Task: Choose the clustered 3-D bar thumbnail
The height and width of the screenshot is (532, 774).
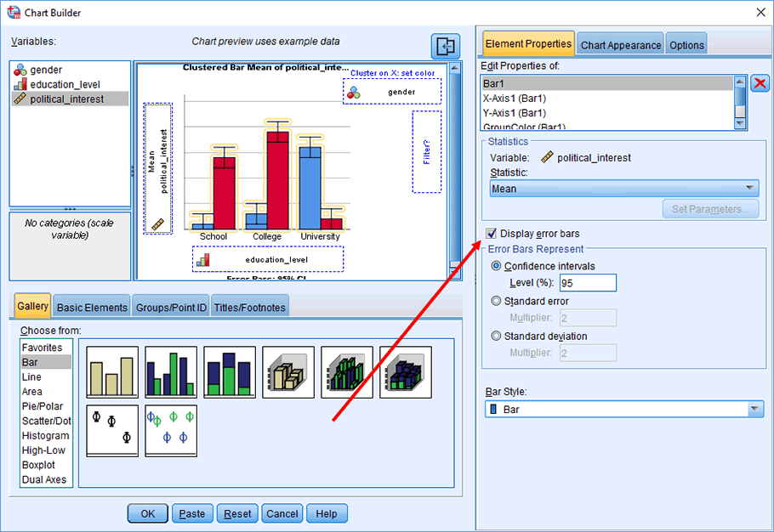Action: point(347,372)
